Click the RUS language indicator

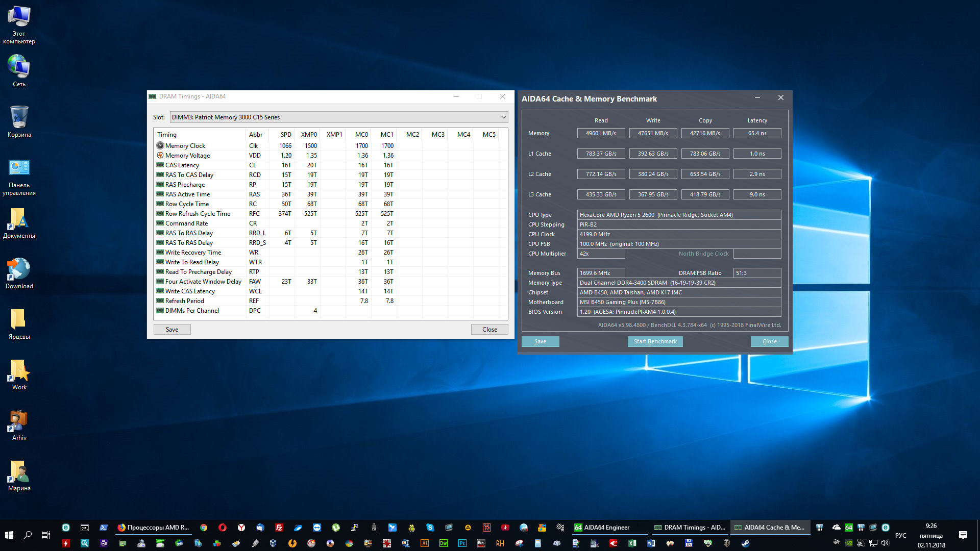point(900,535)
